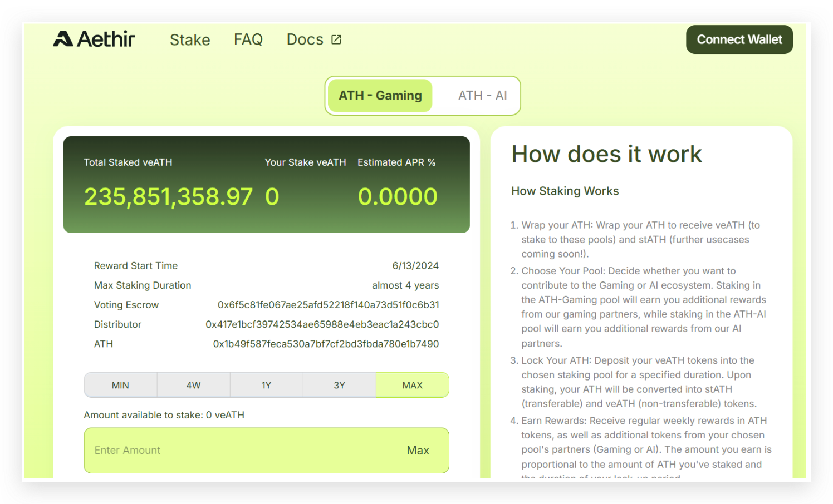The image size is (833, 504).
Task: Open the Docs navigation link
Action: 305,39
